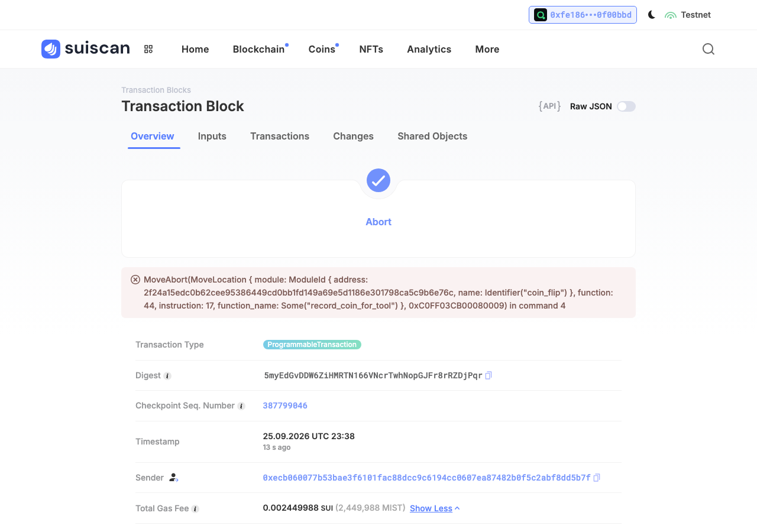Click info icon next to Digest label
The image size is (757, 532).
167,376
